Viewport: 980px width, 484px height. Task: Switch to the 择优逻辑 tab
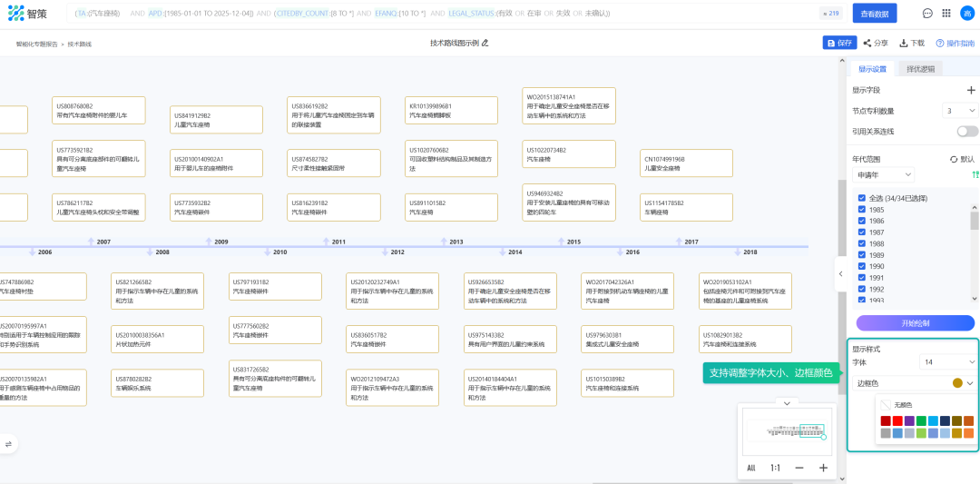[x=919, y=69]
